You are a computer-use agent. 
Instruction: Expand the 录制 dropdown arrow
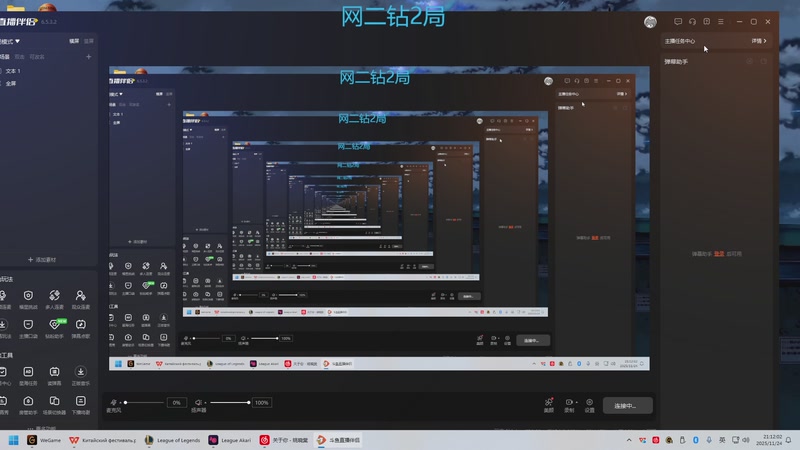pyautogui.click(x=577, y=403)
